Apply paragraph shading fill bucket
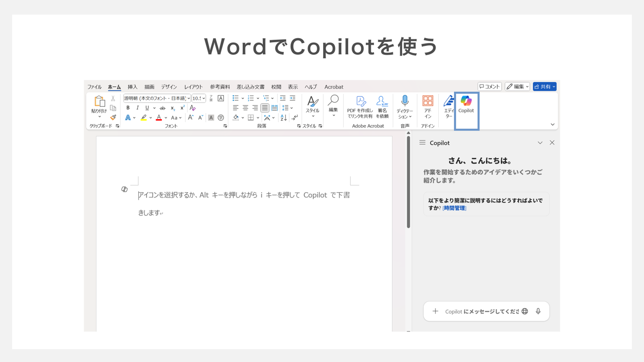Image resolution: width=644 pixels, height=362 pixels. coord(236,117)
